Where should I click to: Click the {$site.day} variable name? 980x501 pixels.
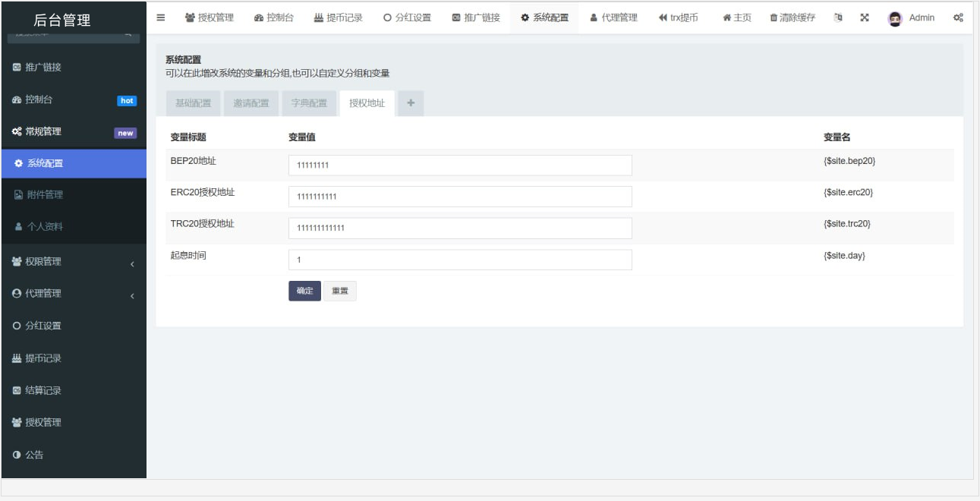tap(844, 256)
